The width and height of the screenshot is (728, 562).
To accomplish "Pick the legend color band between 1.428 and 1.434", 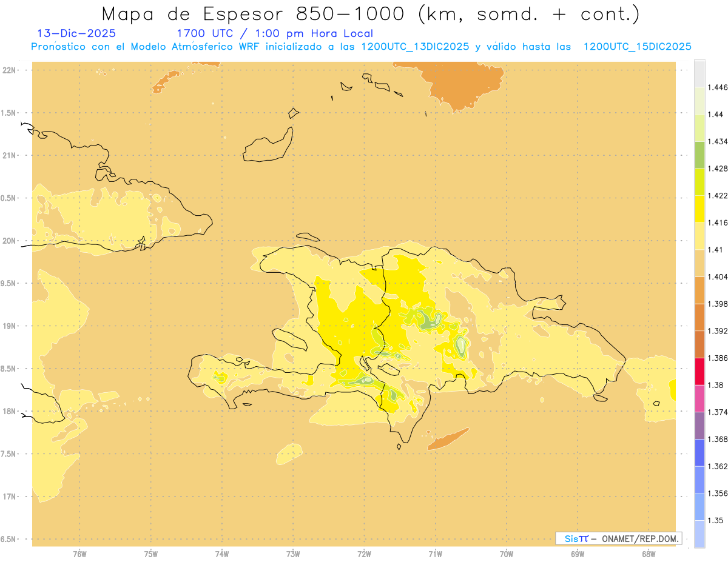I will click(x=699, y=155).
